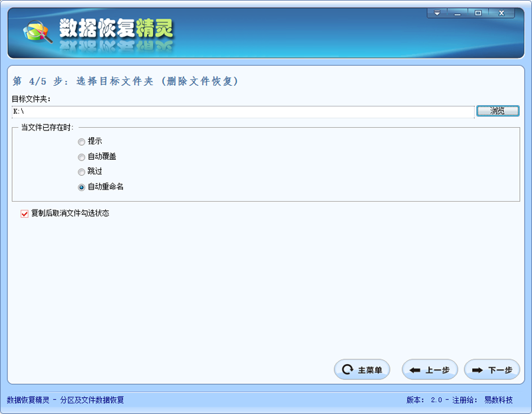Click the 浏览 browse button

(497, 110)
